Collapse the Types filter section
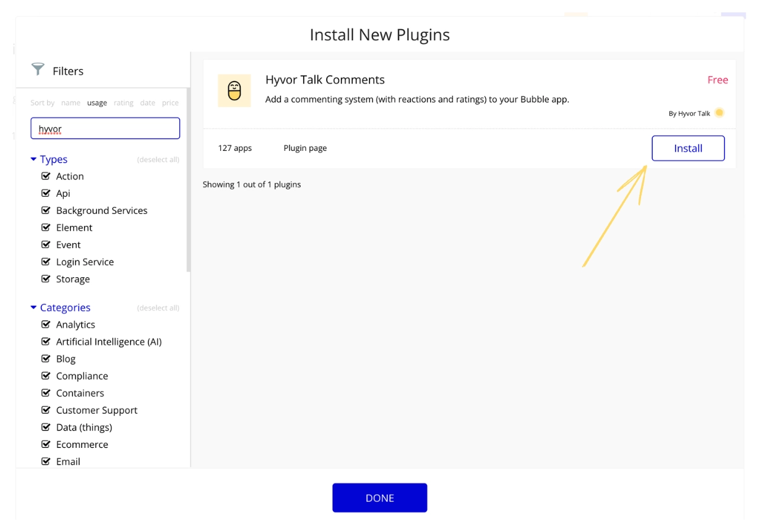 pyautogui.click(x=49, y=160)
